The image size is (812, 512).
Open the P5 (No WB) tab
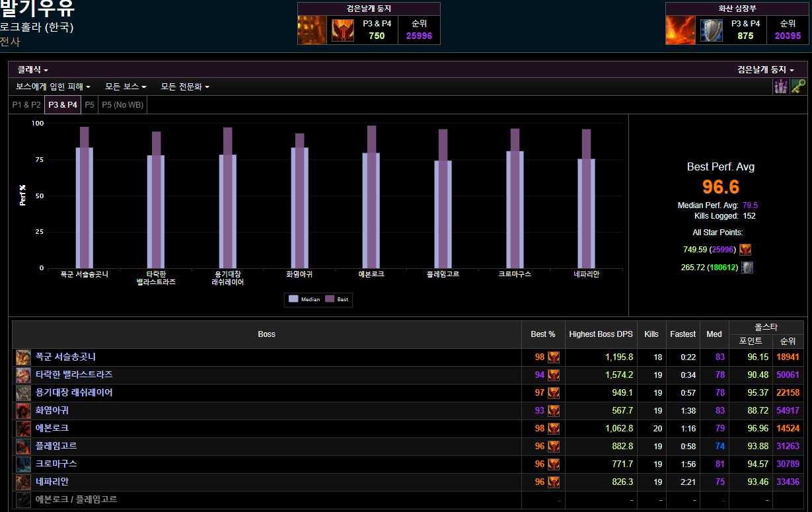(122, 104)
